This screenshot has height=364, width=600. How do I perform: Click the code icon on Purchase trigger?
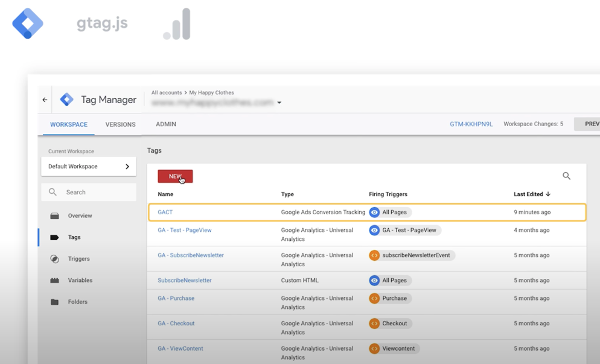click(x=374, y=298)
